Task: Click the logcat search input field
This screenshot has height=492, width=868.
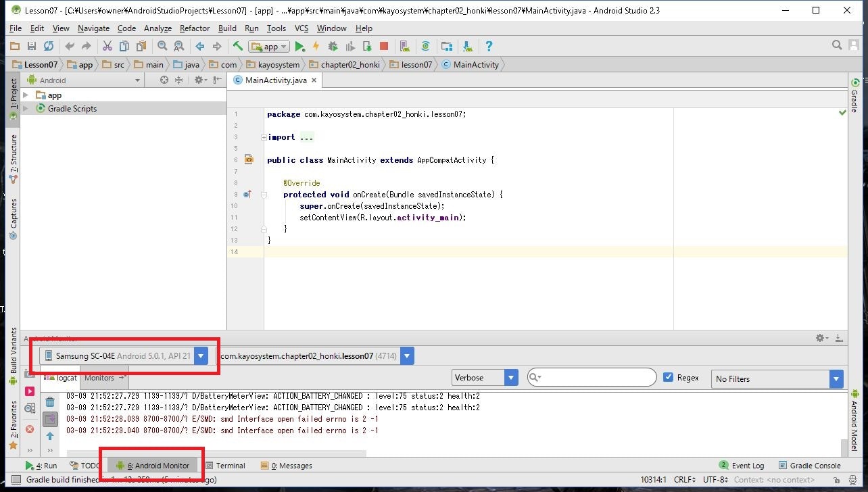Action: (x=592, y=377)
